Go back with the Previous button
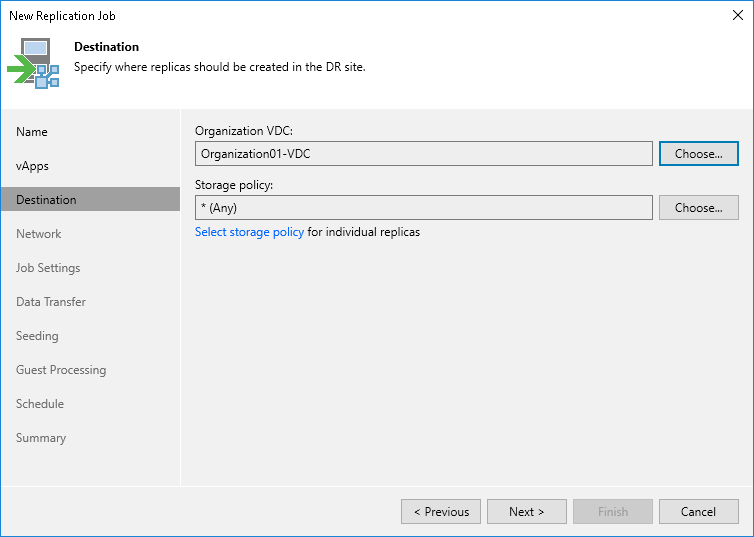 [441, 512]
